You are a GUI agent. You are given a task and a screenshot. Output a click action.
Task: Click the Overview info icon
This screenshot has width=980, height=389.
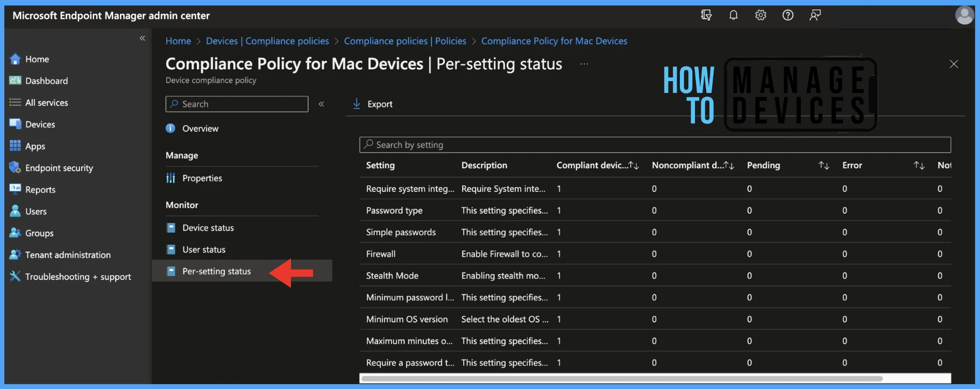point(171,128)
